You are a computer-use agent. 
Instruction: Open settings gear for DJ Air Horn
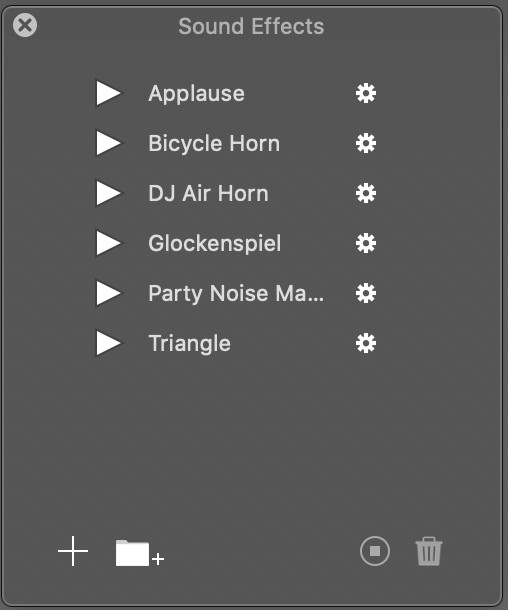[x=366, y=193]
